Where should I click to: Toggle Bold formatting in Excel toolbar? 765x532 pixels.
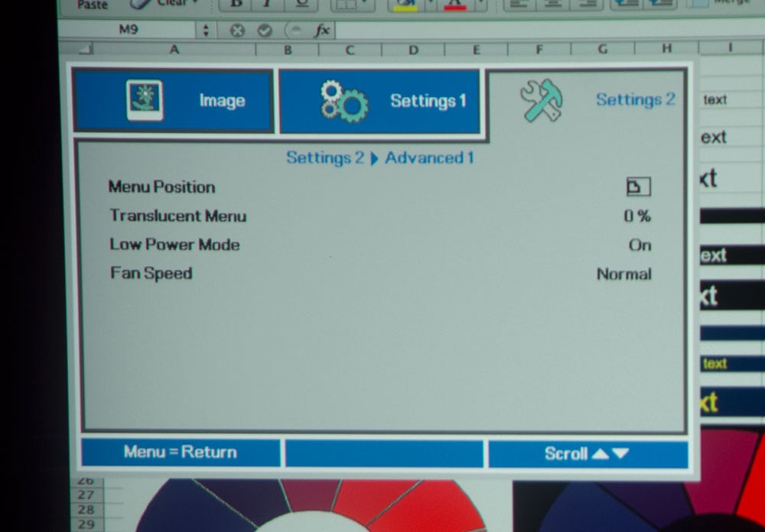tap(236, 5)
